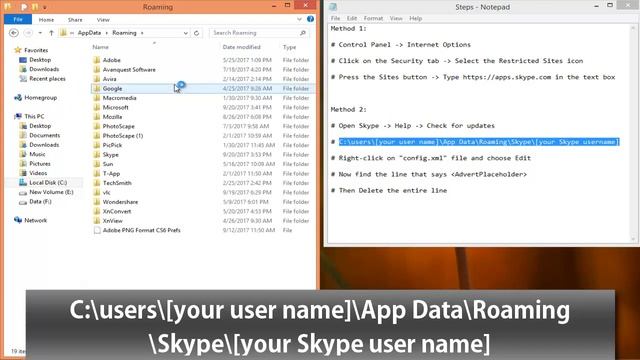Screen dimensions: 640x360
Task: Click the 5/25/2017 1:09 PM date cell
Action: pyautogui.click(x=247, y=60)
